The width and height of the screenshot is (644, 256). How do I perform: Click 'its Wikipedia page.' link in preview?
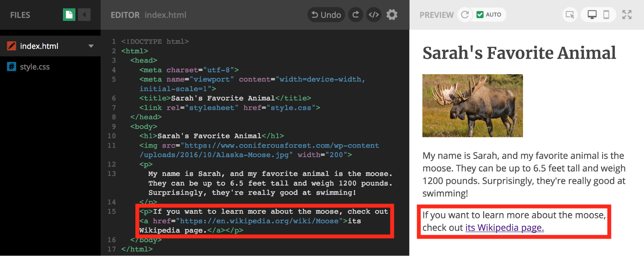(x=504, y=228)
